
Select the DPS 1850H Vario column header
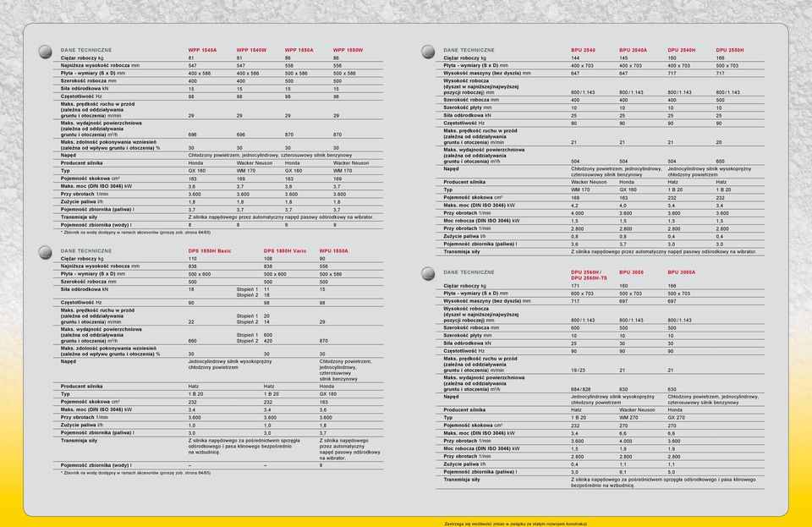[285, 251]
